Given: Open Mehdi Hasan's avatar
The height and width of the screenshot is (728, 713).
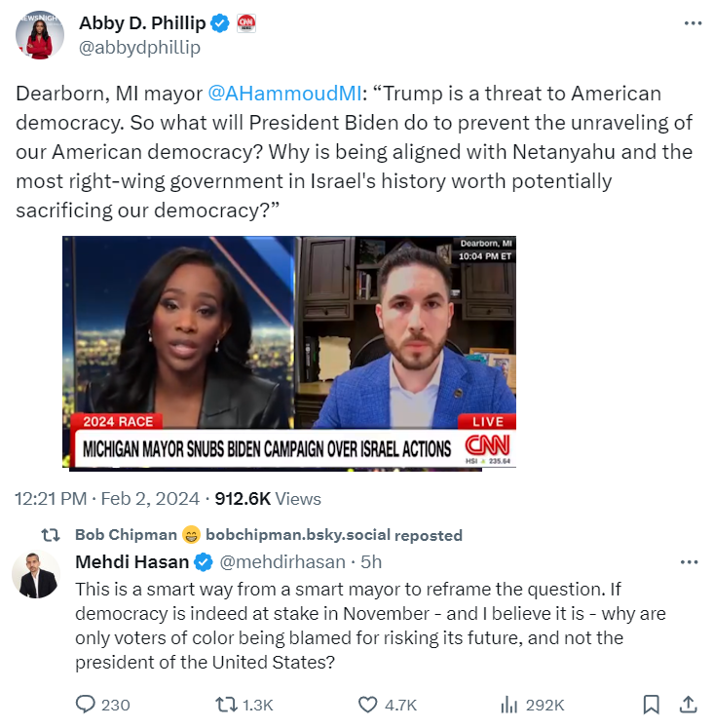Looking at the screenshot, I should pos(36,575).
